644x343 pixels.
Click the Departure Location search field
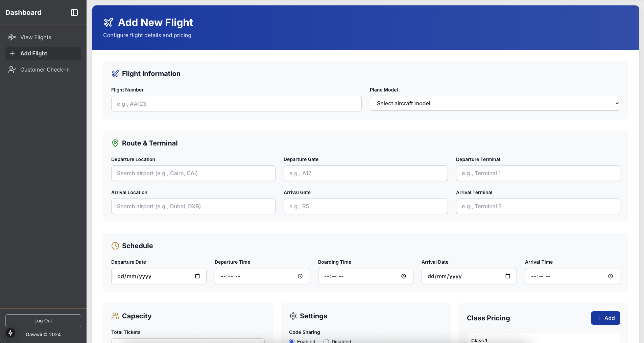click(193, 173)
